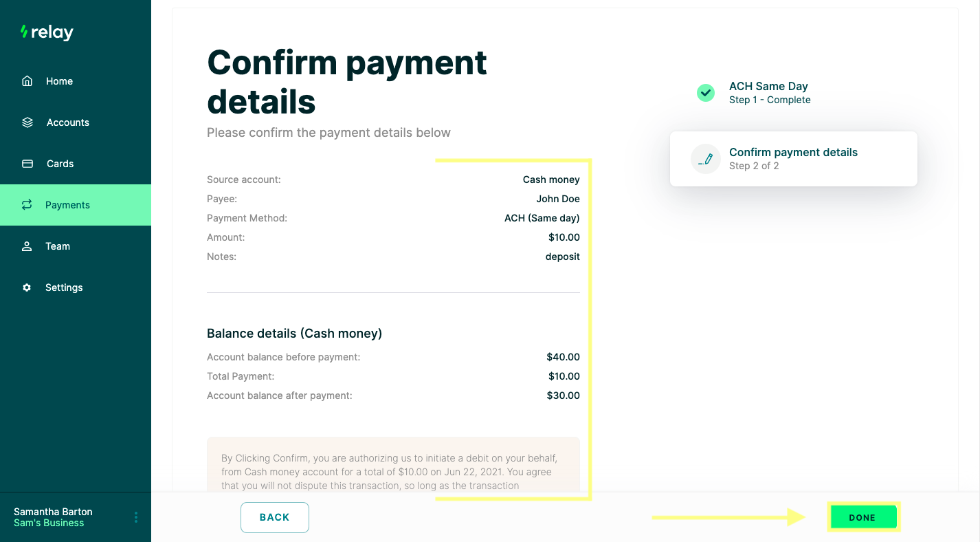The image size is (980, 542).
Task: Open Home via the house icon
Action: [27, 81]
